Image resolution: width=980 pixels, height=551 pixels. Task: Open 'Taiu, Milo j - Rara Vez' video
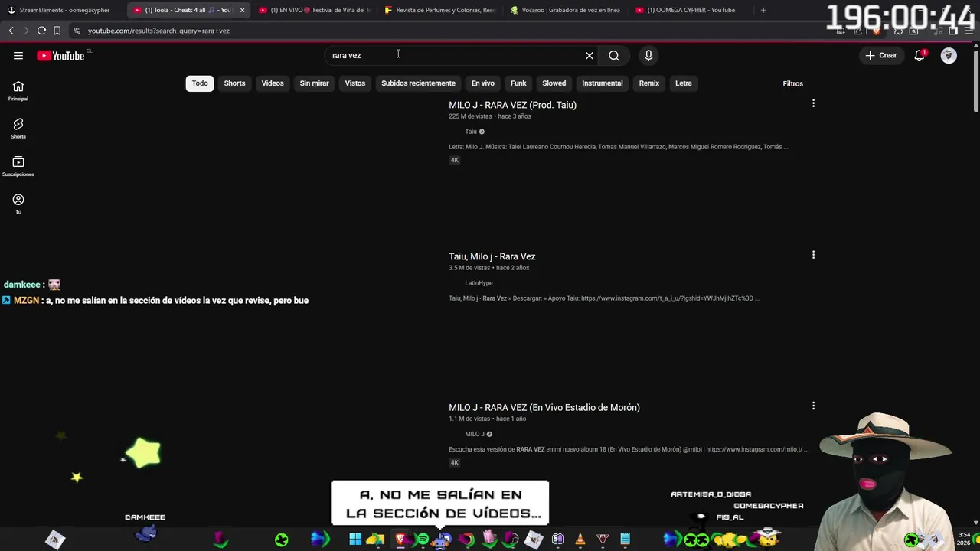pos(492,256)
